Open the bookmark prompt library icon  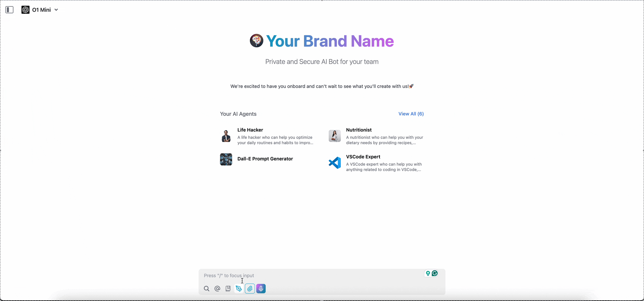pos(228,289)
